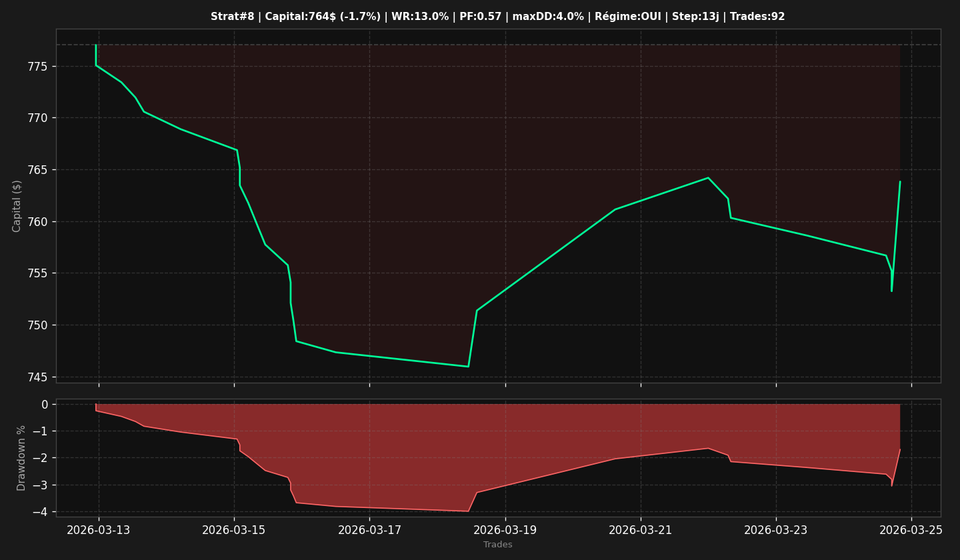Viewport: 960px width, 560px height.
Task: Click the 2026-03-23 date label
Action: [x=776, y=530]
